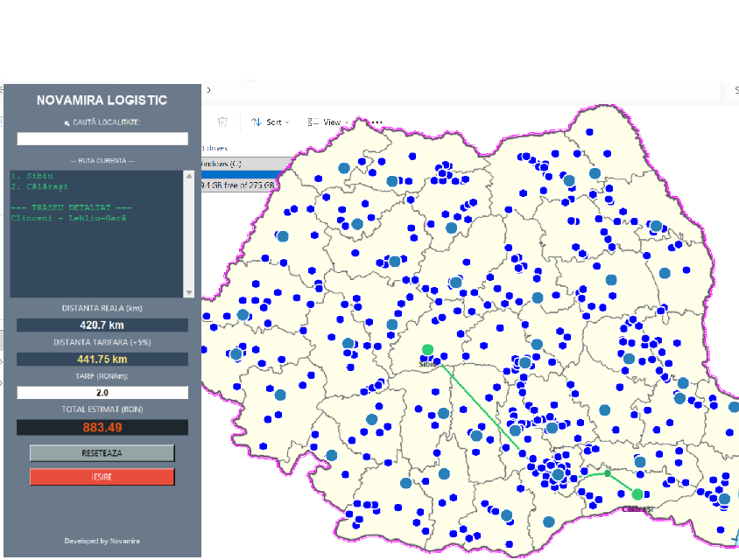The image size is (739, 560).
Task: Click the 420.7 km real distance value
Action: pos(102,325)
